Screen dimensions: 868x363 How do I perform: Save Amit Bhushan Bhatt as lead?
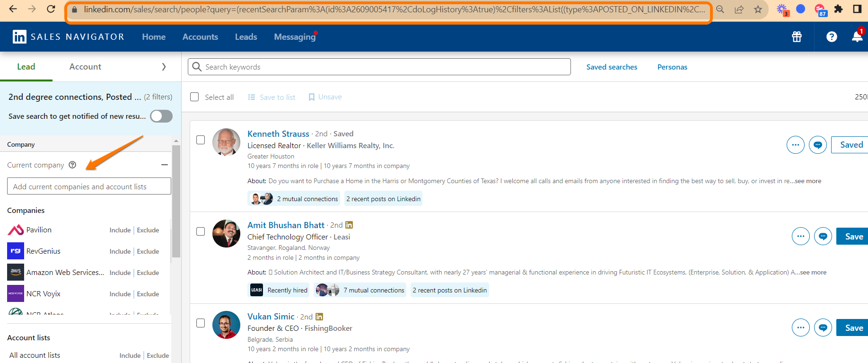853,236
